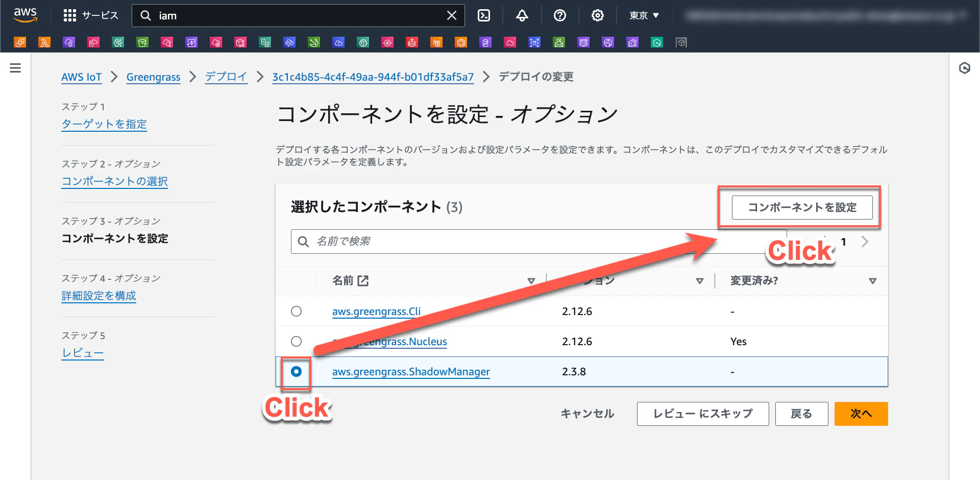Click version 2.12.6 in aws.greengrass.Cli row
The image size is (980, 480).
click(577, 311)
